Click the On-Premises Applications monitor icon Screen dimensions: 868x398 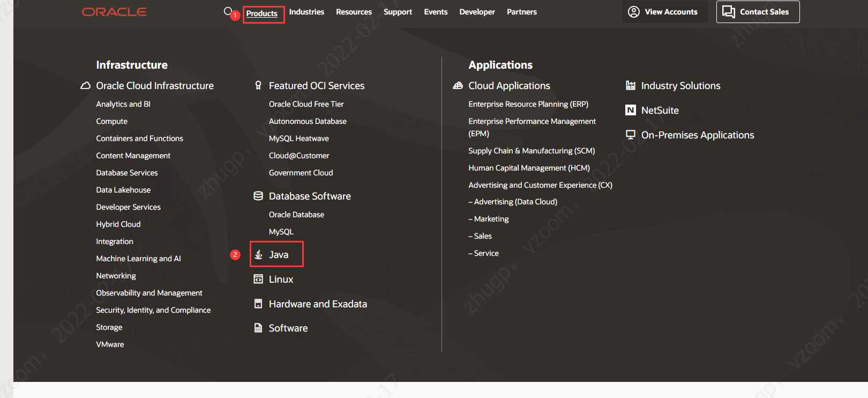pyautogui.click(x=631, y=135)
